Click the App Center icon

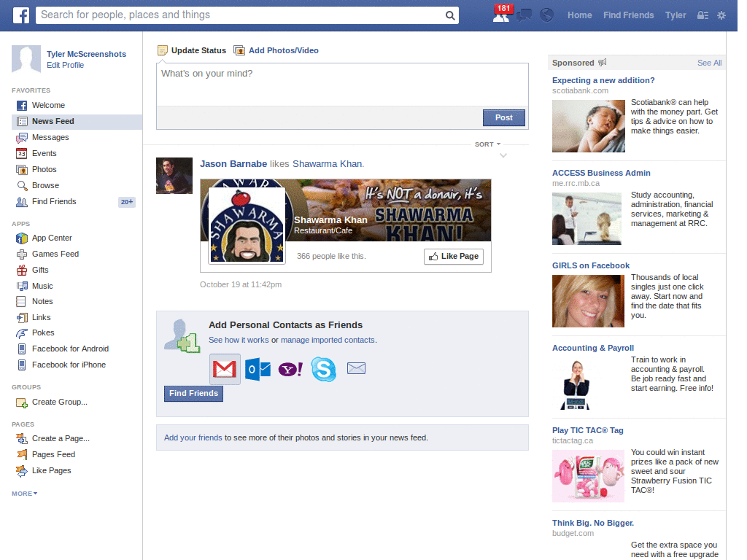[22, 238]
